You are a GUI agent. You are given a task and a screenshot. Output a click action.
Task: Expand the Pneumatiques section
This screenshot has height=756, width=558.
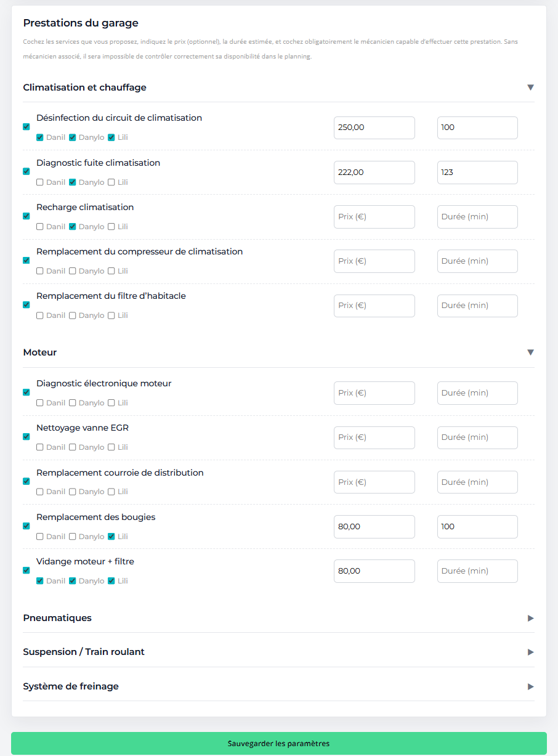pos(530,618)
